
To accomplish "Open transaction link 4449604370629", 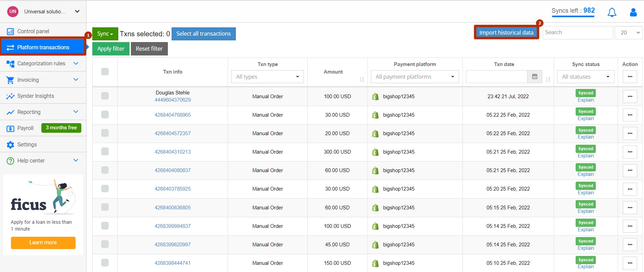I will pos(173,100).
